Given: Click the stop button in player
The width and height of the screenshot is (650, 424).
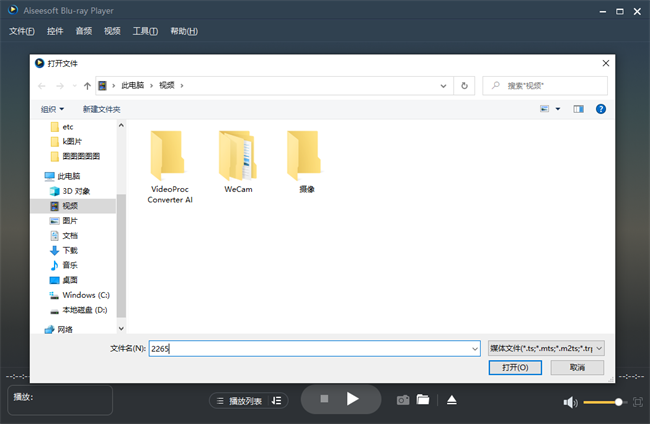Looking at the screenshot, I should [324, 399].
